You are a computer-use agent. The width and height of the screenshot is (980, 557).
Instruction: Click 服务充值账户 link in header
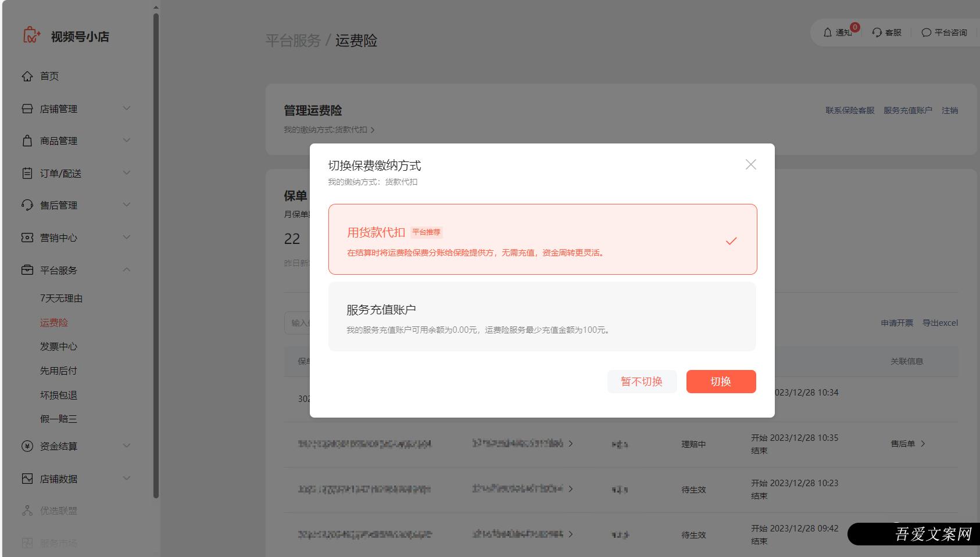[x=908, y=110]
